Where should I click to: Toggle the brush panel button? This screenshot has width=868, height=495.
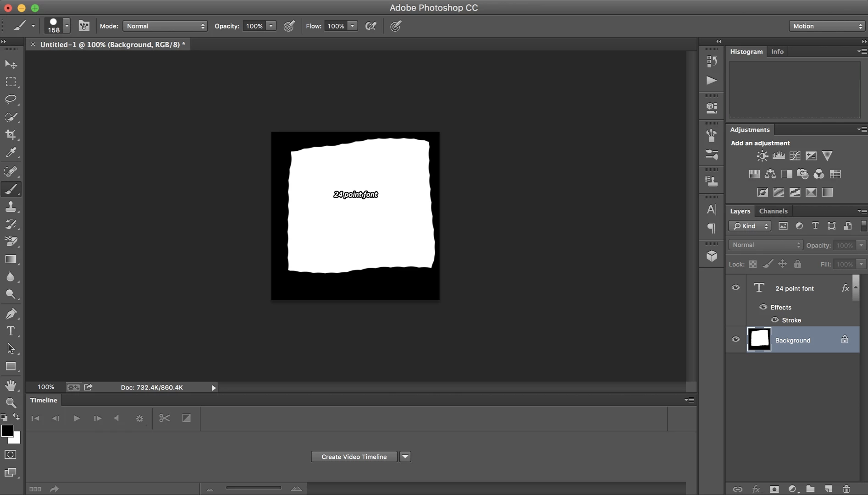84,26
